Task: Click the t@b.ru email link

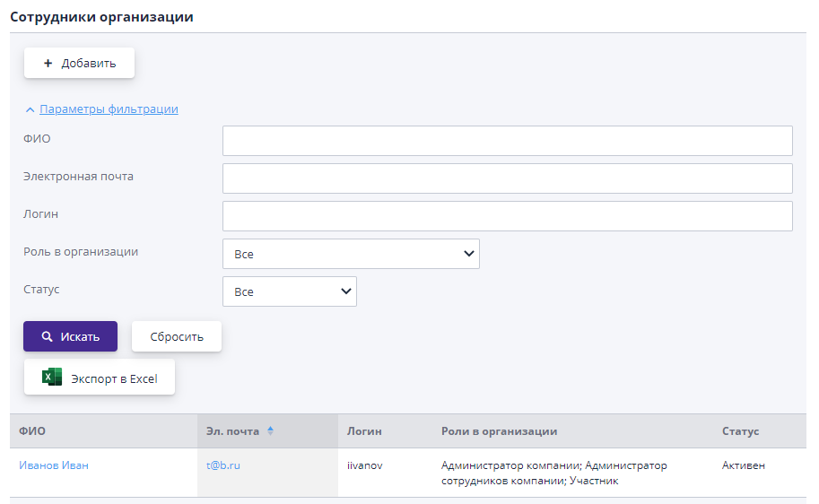Action: click(x=223, y=465)
